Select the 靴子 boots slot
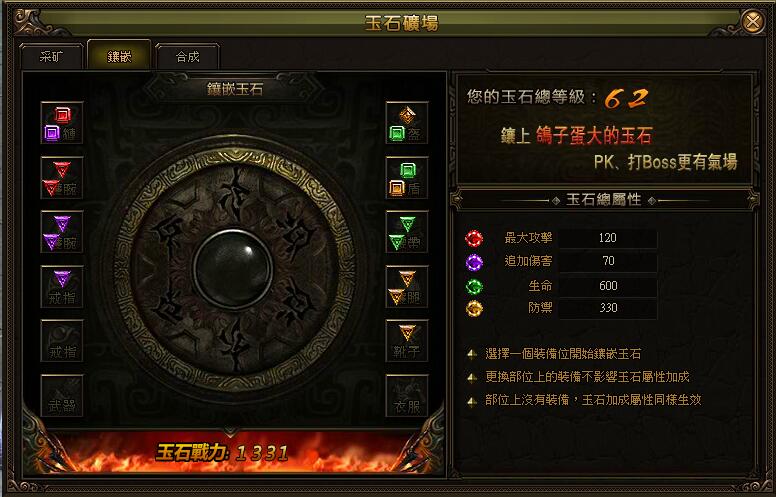 407,341
